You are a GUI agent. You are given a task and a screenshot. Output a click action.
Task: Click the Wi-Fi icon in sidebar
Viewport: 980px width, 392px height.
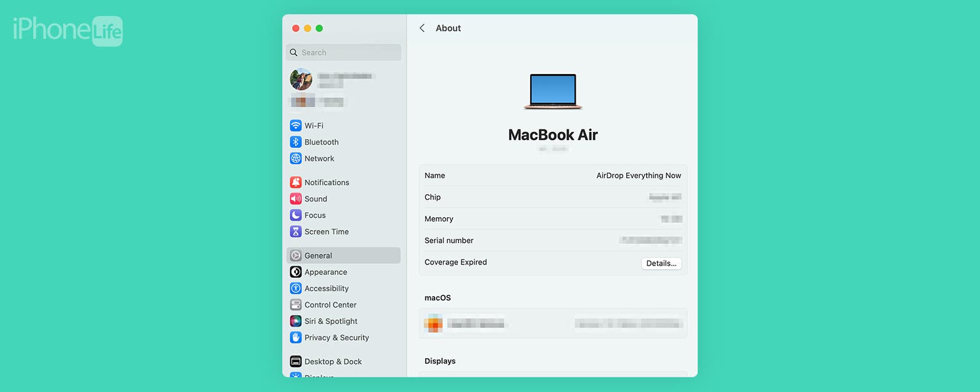coord(296,126)
